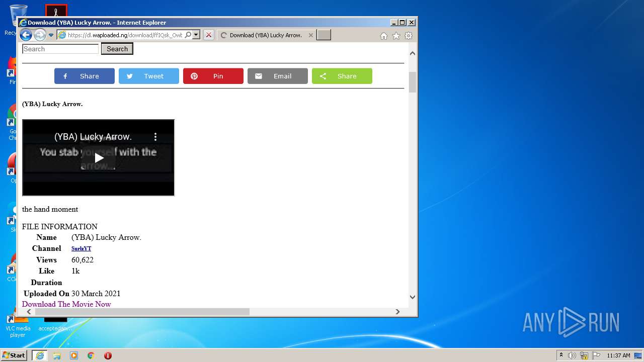Screen dimensions: 644x362
Task: Go back with the browser Back arrow
Action: (x=26, y=35)
